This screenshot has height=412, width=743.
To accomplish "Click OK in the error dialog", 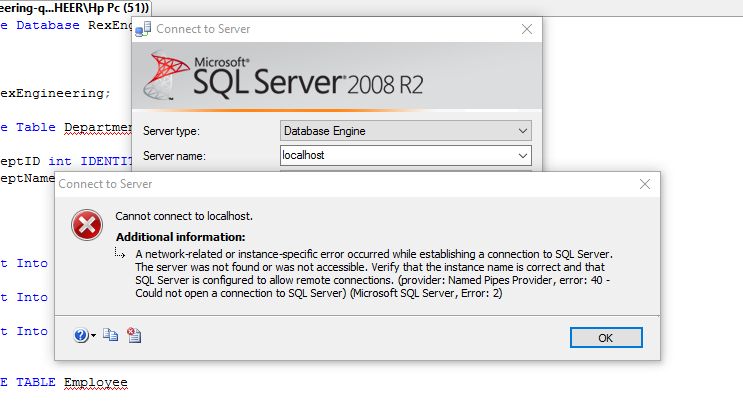I will pos(606,338).
